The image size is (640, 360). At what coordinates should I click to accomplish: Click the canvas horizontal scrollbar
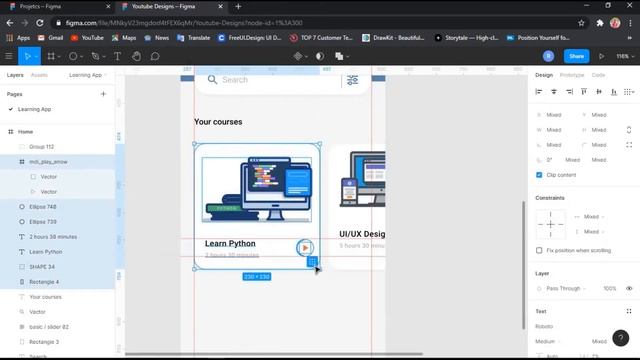coord(273,354)
